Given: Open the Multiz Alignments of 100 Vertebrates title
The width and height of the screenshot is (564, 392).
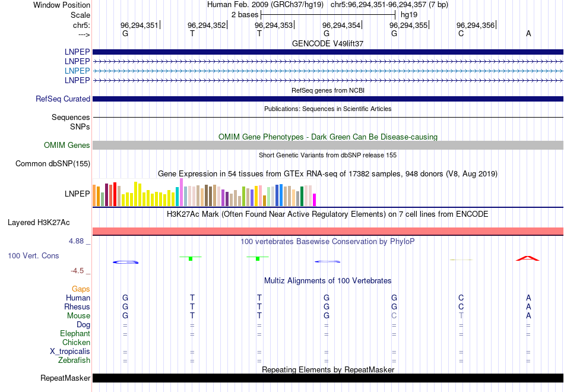Looking at the screenshot, I should pos(328,281).
